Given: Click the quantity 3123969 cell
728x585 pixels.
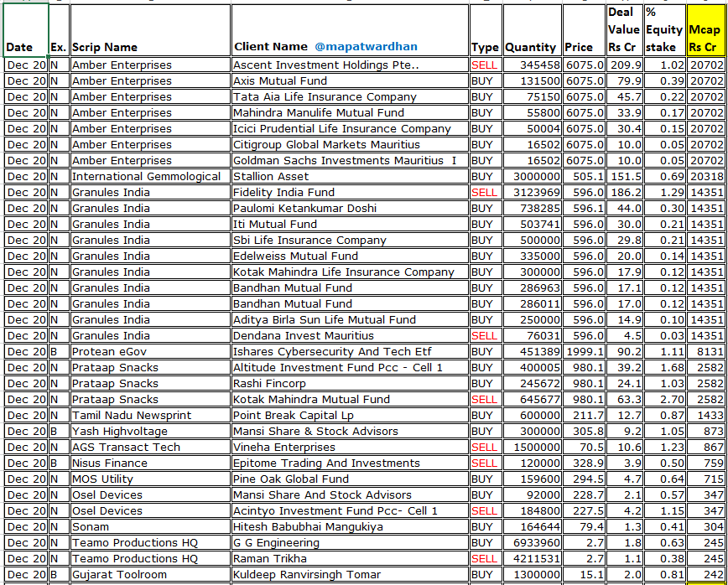Looking at the screenshot, I should [533, 193].
